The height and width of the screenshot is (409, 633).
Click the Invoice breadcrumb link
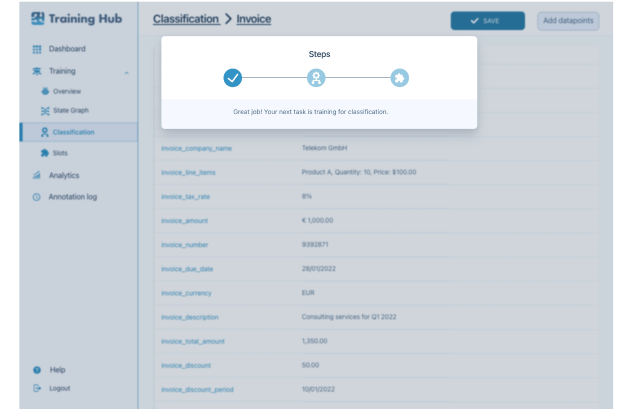tap(253, 19)
